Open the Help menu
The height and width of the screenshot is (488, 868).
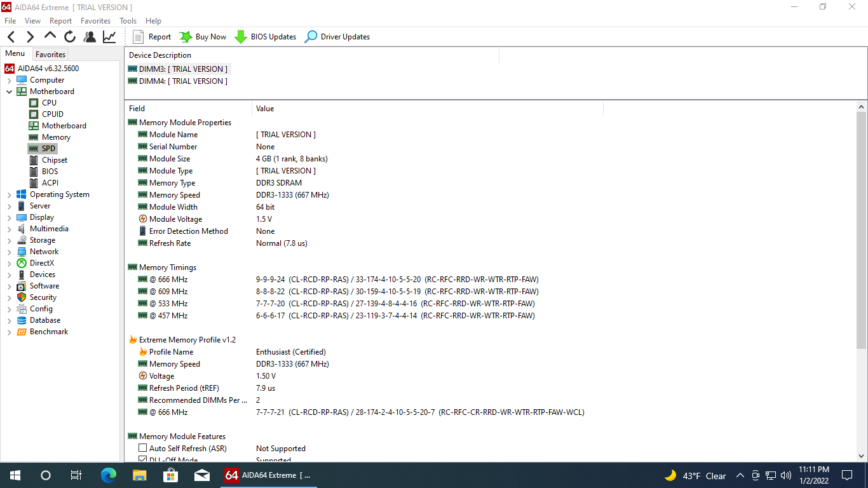[x=153, y=21]
